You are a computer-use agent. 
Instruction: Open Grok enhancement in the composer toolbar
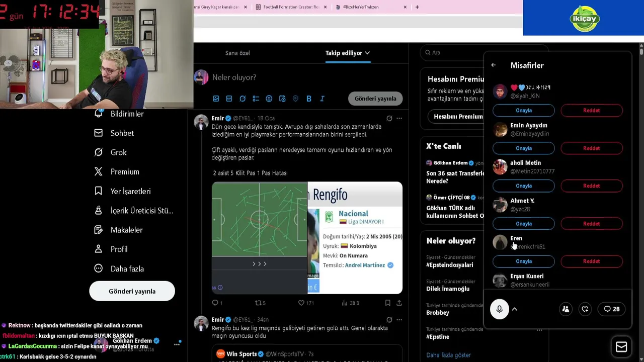[x=243, y=99]
